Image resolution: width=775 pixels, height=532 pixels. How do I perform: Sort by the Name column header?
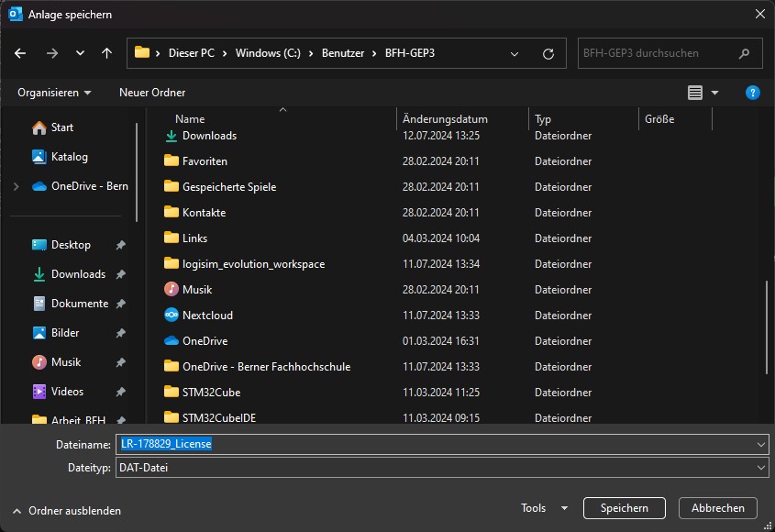click(x=190, y=119)
